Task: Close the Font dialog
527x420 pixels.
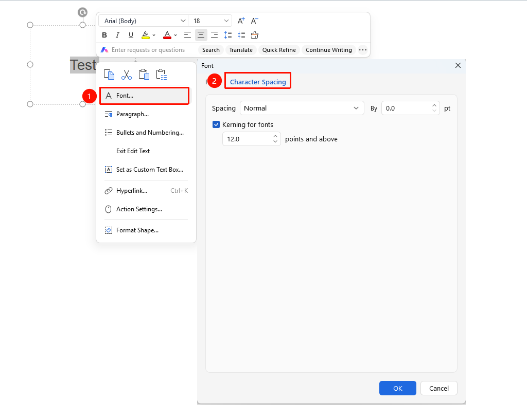Action: coord(458,65)
